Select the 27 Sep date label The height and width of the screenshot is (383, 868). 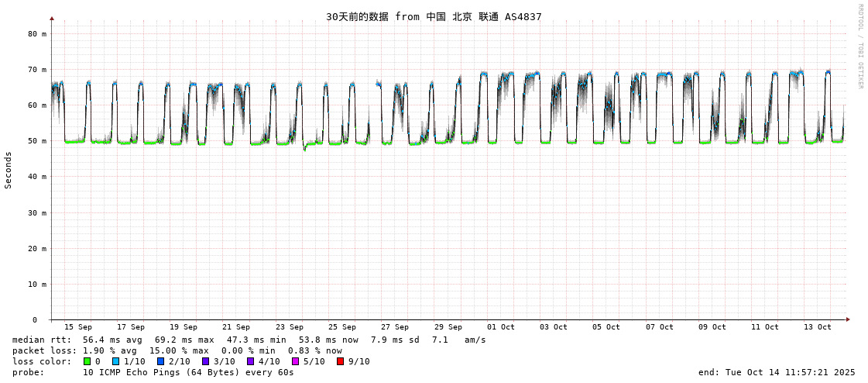point(395,327)
